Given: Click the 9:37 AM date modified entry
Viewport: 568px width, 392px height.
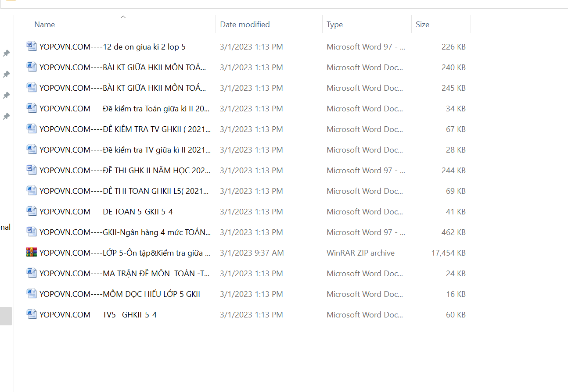Looking at the screenshot, I should point(252,253).
